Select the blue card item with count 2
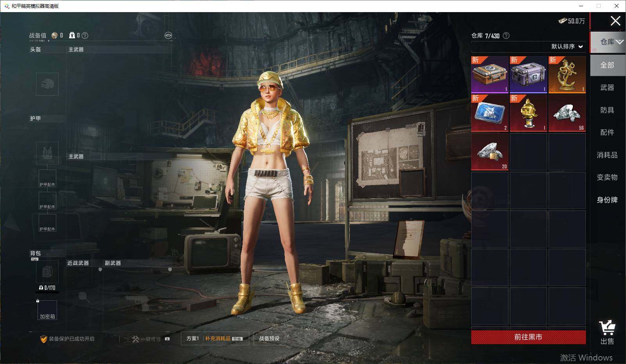The width and height of the screenshot is (626, 364). (x=490, y=113)
